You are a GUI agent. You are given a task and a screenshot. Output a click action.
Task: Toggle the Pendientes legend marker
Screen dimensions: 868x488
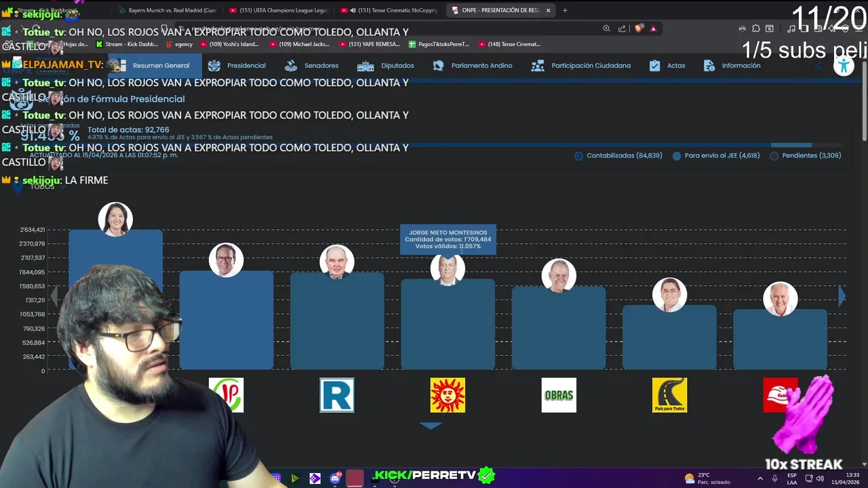[x=774, y=156]
